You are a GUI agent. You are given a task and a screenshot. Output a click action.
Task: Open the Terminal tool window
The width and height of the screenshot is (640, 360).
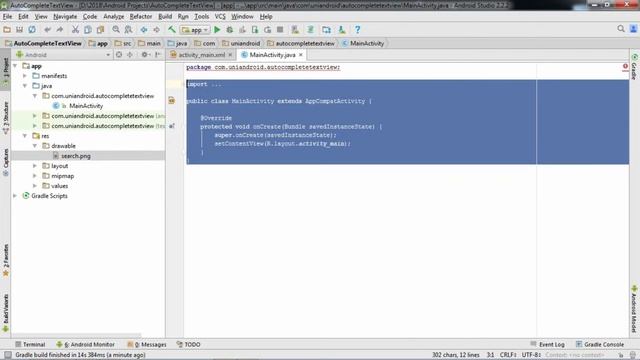pos(30,344)
